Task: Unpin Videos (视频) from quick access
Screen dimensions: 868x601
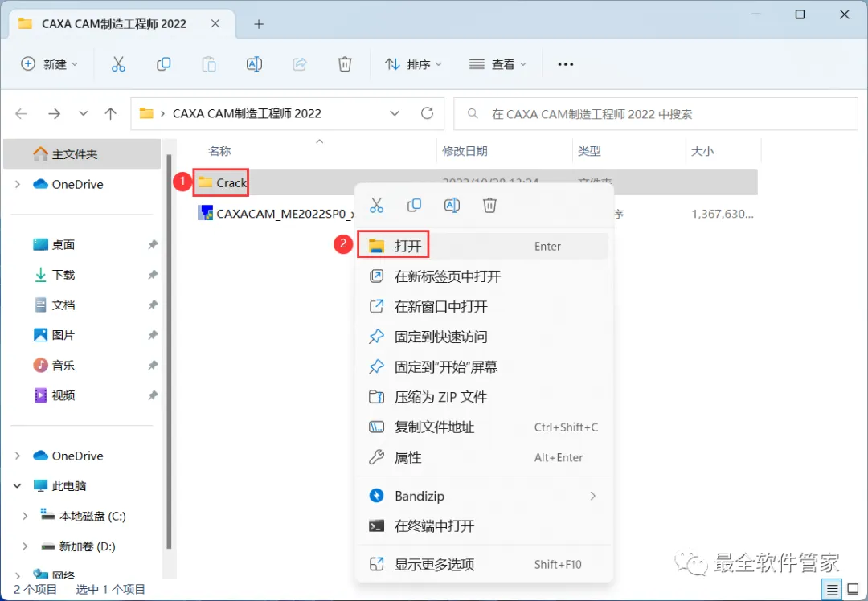Action: point(153,395)
